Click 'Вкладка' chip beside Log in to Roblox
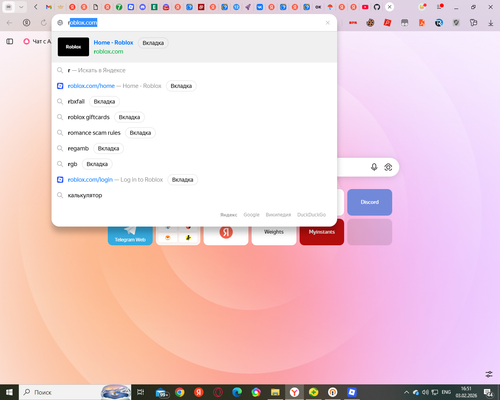500x400 pixels. click(182, 180)
